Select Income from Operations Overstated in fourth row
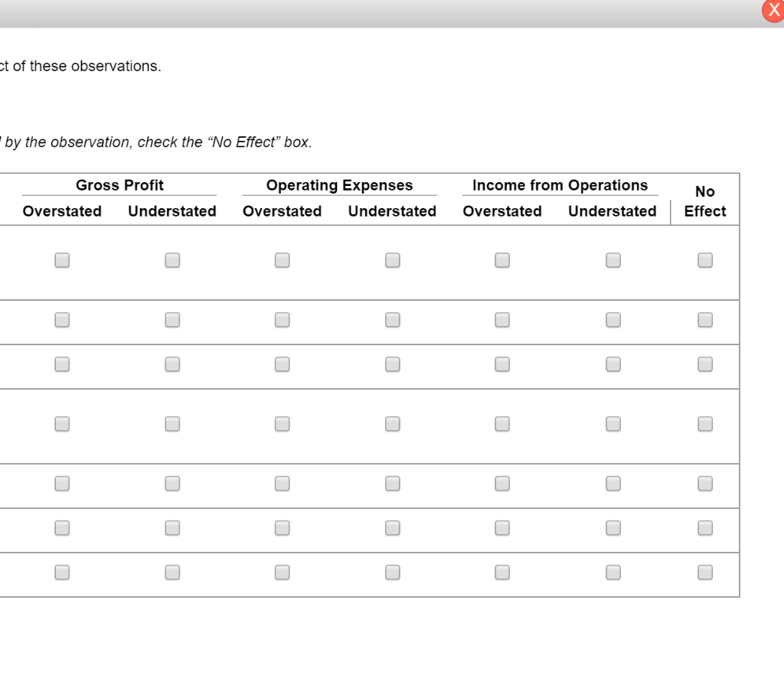The image size is (784, 682). (x=502, y=424)
